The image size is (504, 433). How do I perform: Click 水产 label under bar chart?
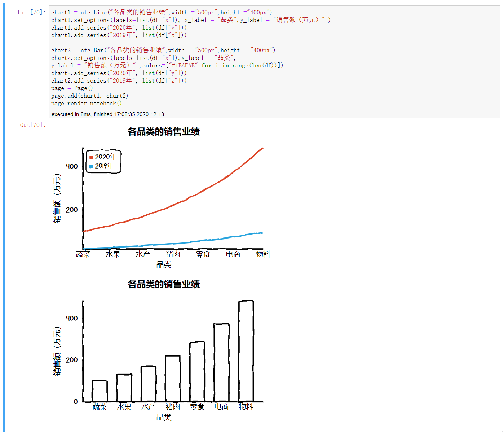tap(149, 407)
